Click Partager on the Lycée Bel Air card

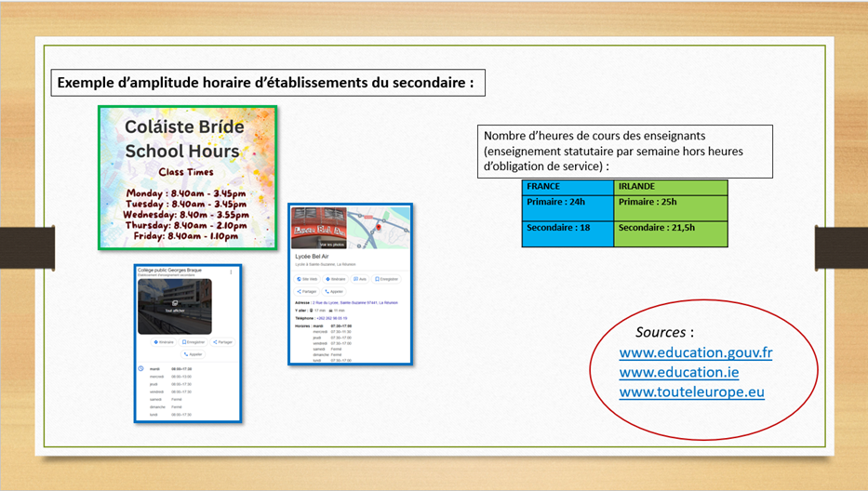[x=308, y=291]
